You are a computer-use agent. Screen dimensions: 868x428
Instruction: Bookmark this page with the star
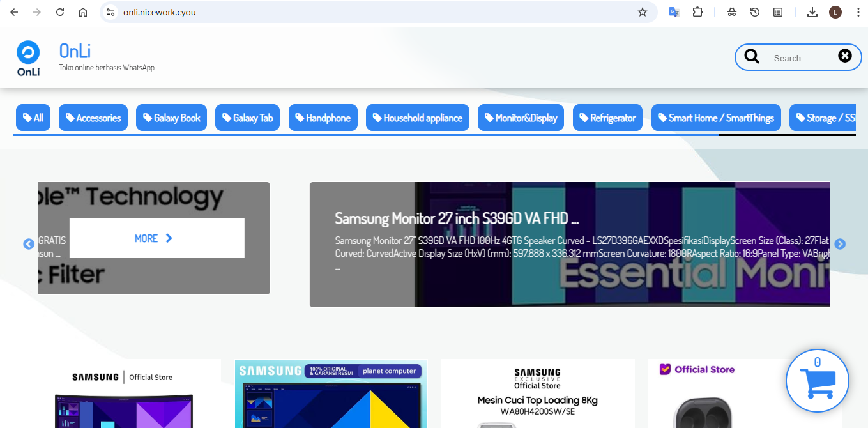pos(643,12)
